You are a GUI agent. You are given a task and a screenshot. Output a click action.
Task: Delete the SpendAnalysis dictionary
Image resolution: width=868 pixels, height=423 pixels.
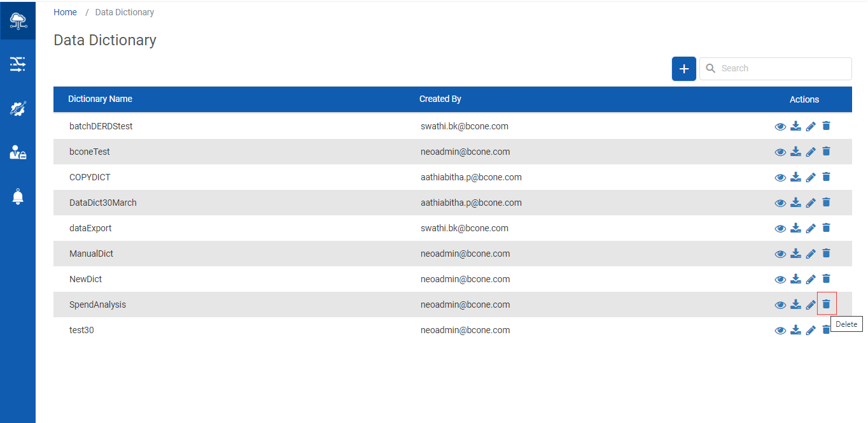[x=826, y=305]
